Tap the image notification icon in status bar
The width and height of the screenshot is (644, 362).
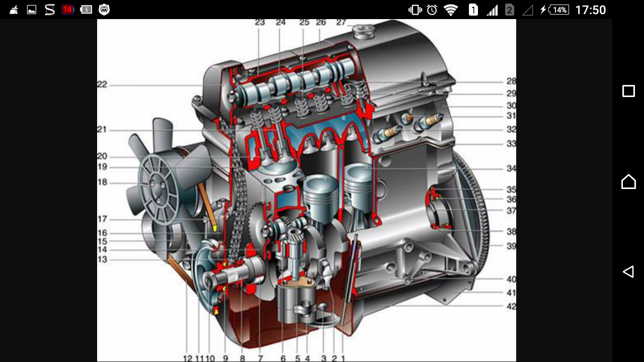32,10
